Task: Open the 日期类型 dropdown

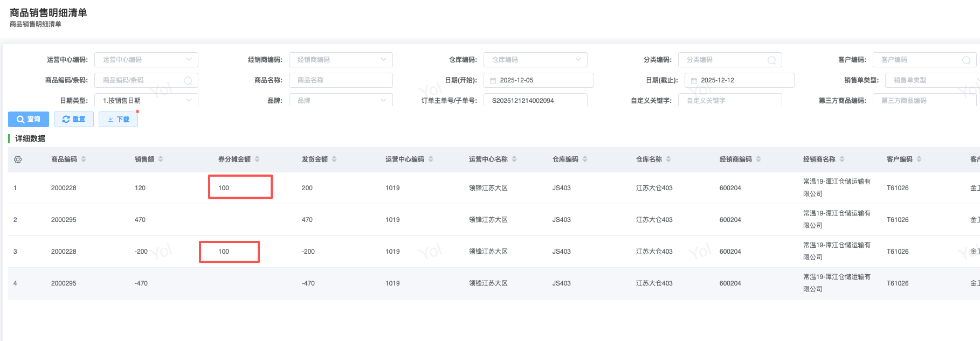Action: coord(189,100)
